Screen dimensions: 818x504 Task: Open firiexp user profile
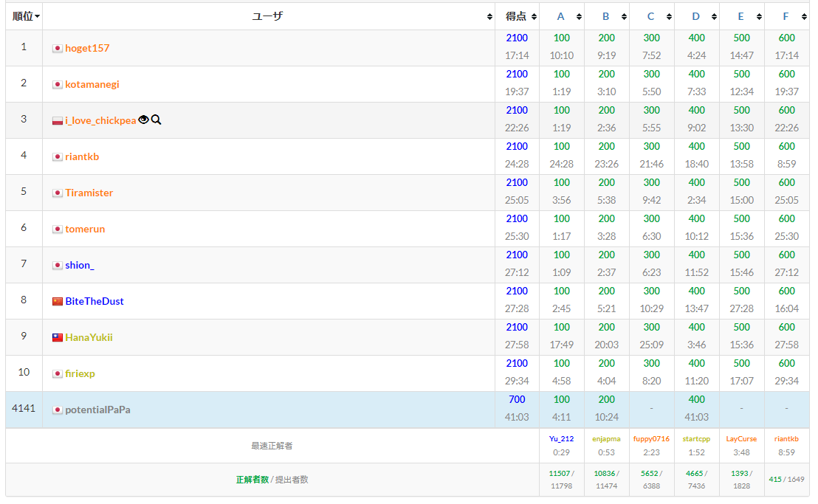tap(80, 373)
